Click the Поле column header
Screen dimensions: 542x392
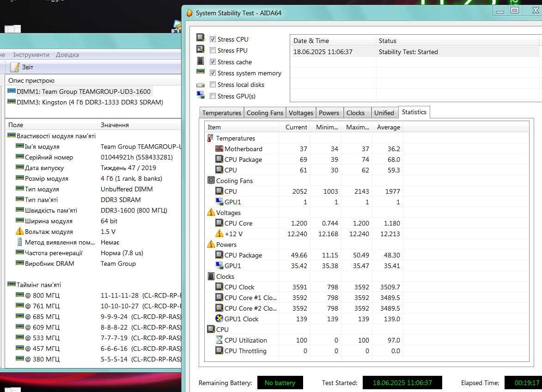pyautogui.click(x=51, y=125)
